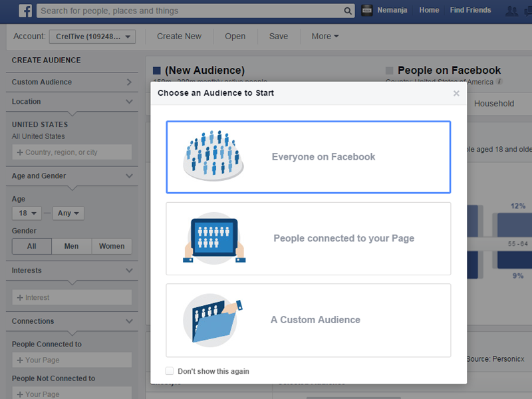This screenshot has height=399, width=532.
Task: Click the People on Facebook heading
Action: (x=450, y=70)
